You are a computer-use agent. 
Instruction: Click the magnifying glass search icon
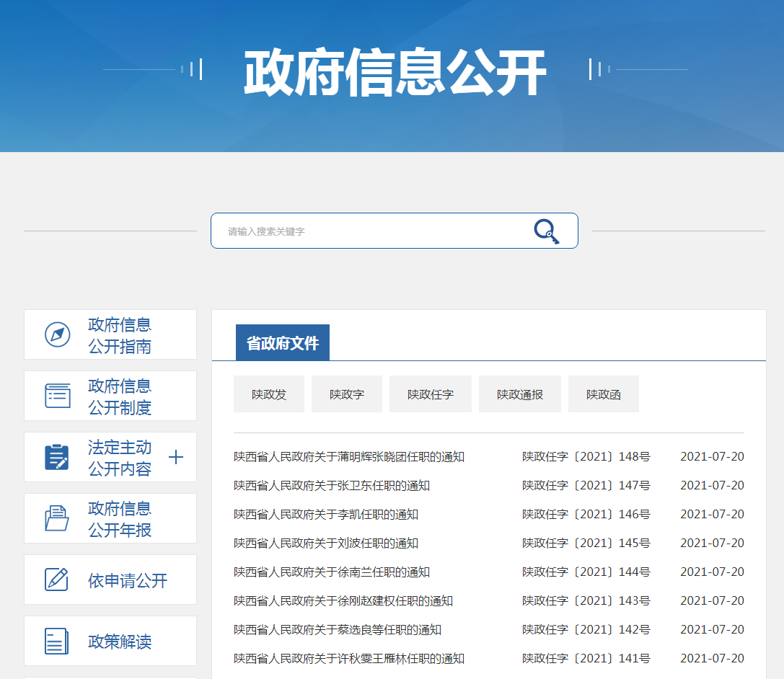(546, 231)
